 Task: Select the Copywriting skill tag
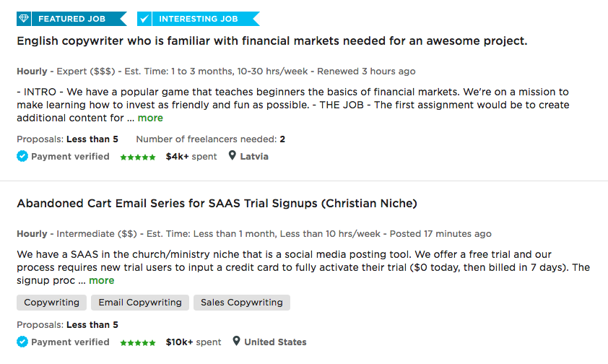(52, 303)
